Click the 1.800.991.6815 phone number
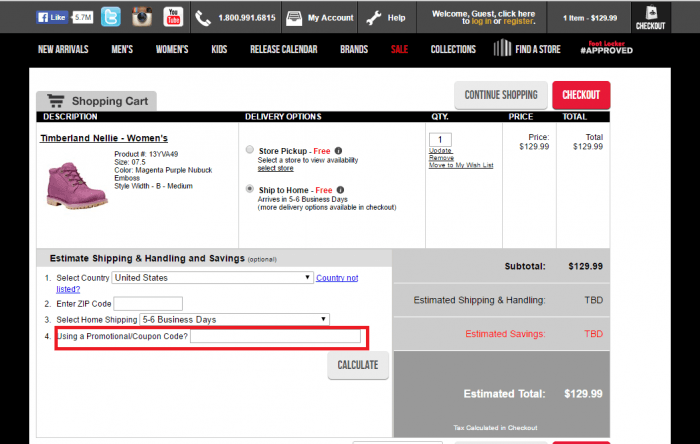Image resolution: width=700 pixels, height=444 pixels. (x=247, y=18)
